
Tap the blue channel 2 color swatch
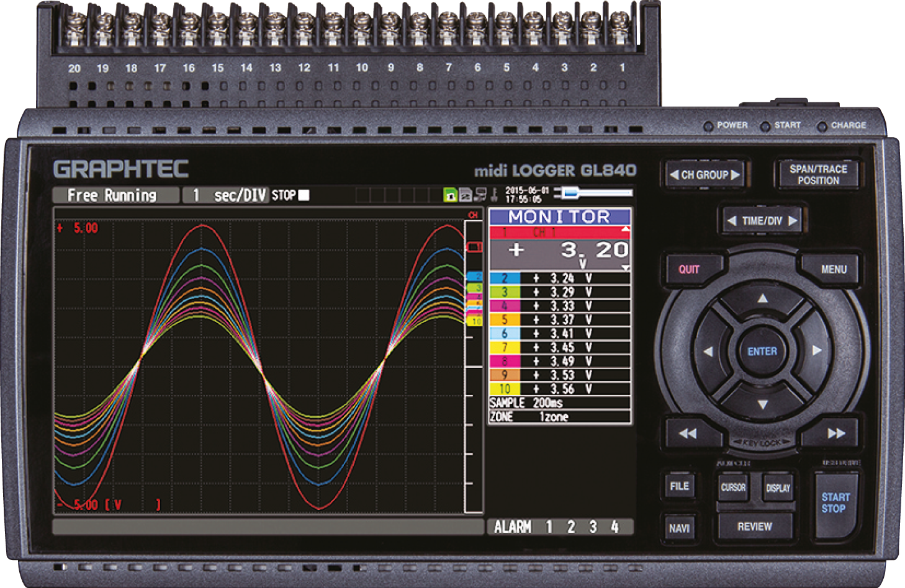click(x=505, y=278)
